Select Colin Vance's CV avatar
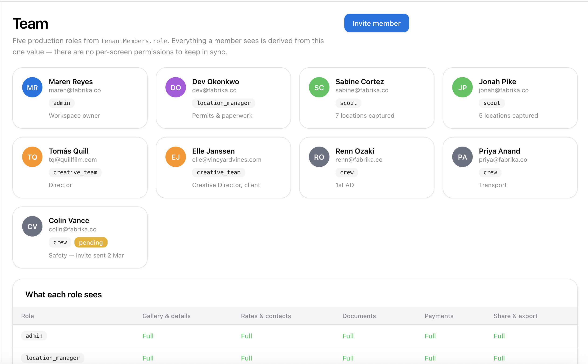 32,226
